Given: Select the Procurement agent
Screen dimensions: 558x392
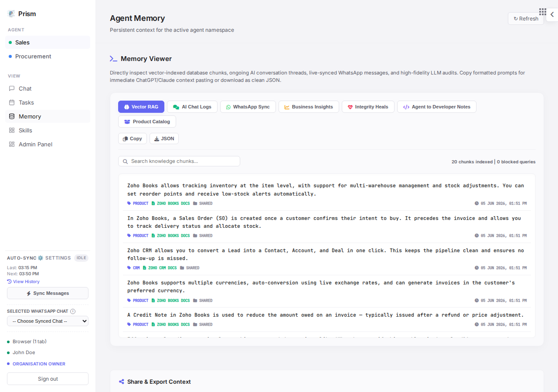Looking at the screenshot, I should click(48, 56).
